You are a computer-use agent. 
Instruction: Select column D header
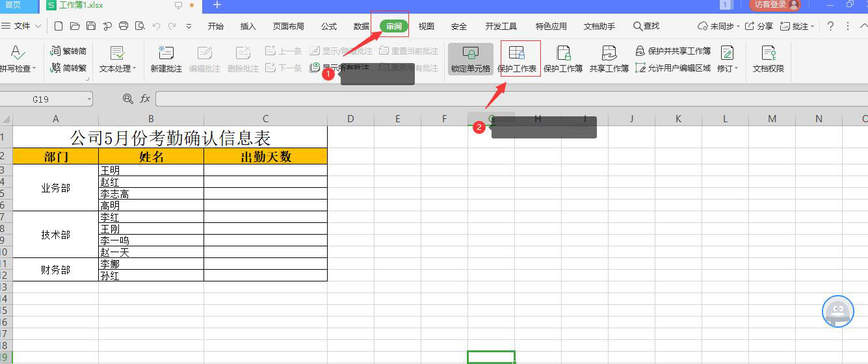[x=350, y=119]
